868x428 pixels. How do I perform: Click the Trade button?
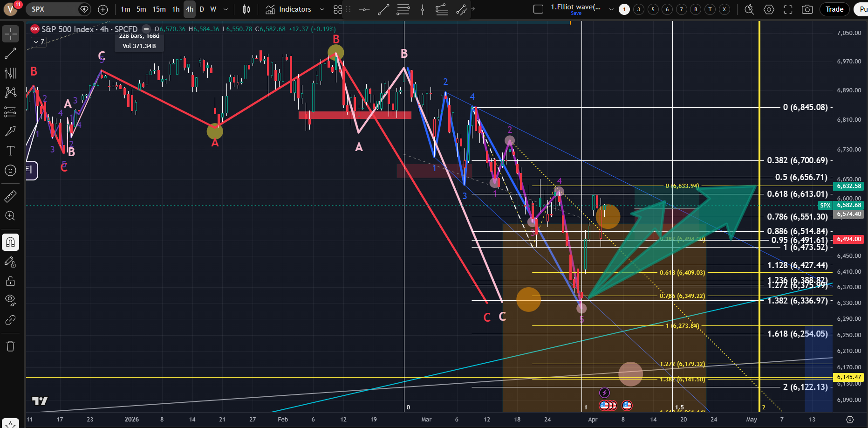click(x=834, y=9)
